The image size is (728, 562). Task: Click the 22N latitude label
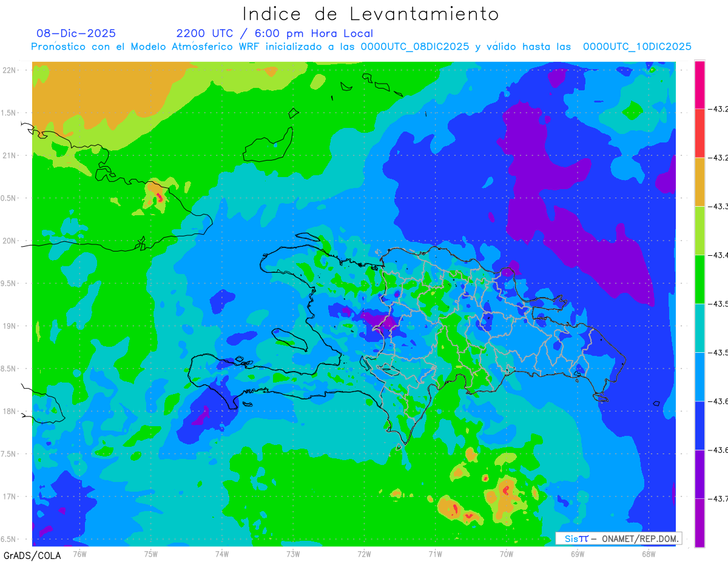click(9, 70)
